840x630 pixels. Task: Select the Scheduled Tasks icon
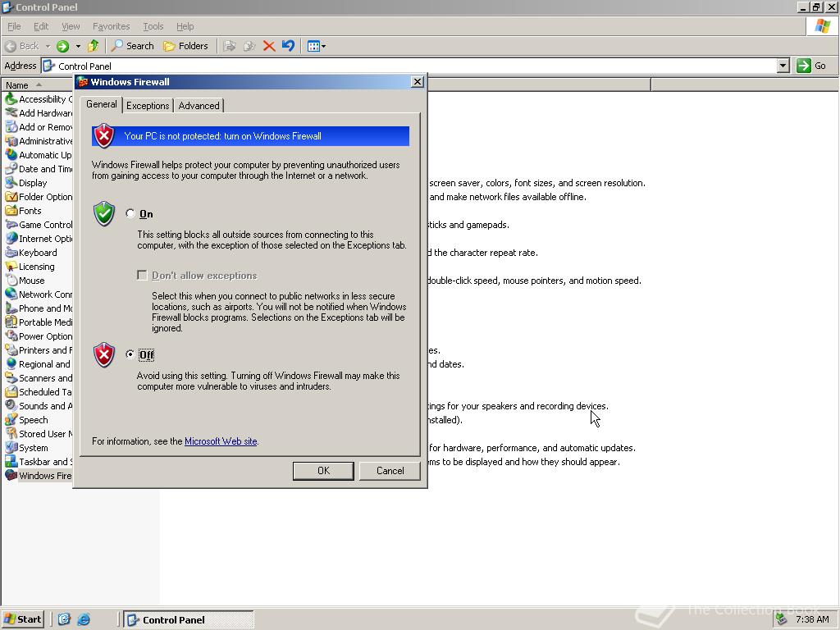(x=11, y=391)
